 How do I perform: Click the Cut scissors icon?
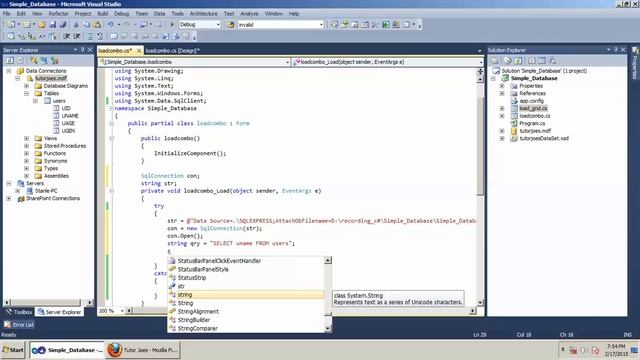click(x=76, y=24)
